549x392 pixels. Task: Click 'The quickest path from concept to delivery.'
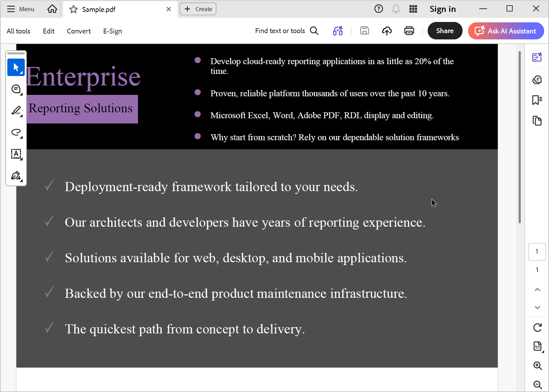point(185,329)
